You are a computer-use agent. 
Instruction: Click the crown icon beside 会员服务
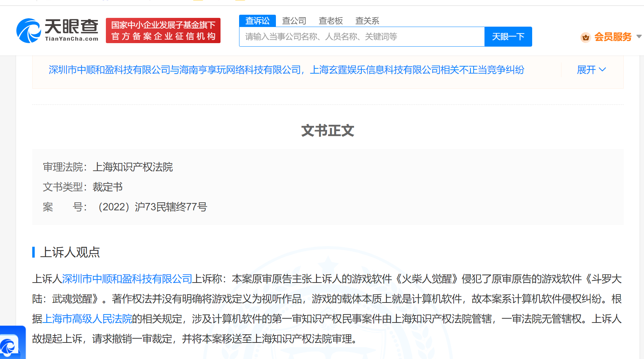585,37
